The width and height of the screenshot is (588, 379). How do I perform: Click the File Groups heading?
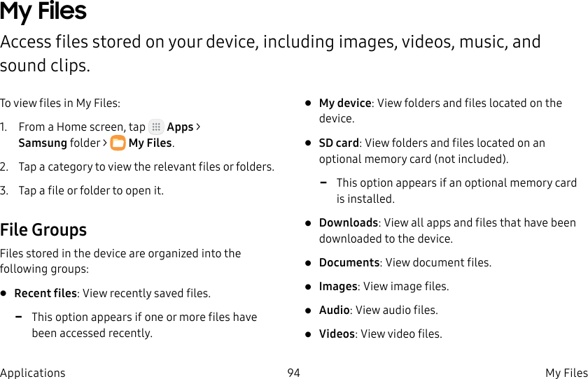point(43,229)
